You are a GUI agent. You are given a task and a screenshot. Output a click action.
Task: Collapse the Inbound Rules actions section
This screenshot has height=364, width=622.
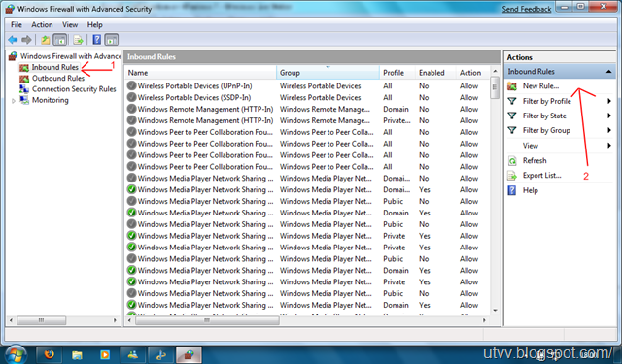pyautogui.click(x=608, y=72)
